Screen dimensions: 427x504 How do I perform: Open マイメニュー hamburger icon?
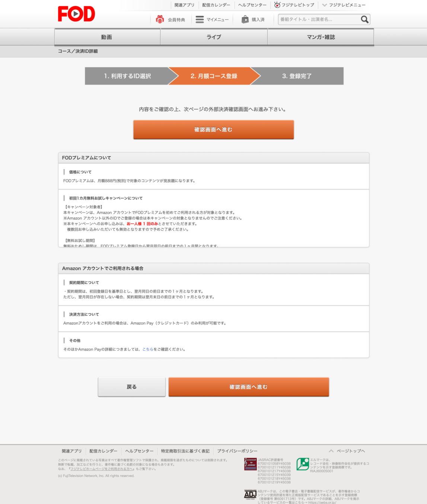(x=200, y=19)
